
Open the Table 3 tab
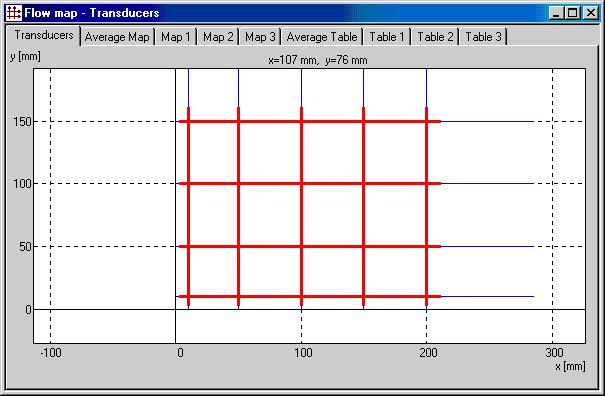(x=483, y=37)
